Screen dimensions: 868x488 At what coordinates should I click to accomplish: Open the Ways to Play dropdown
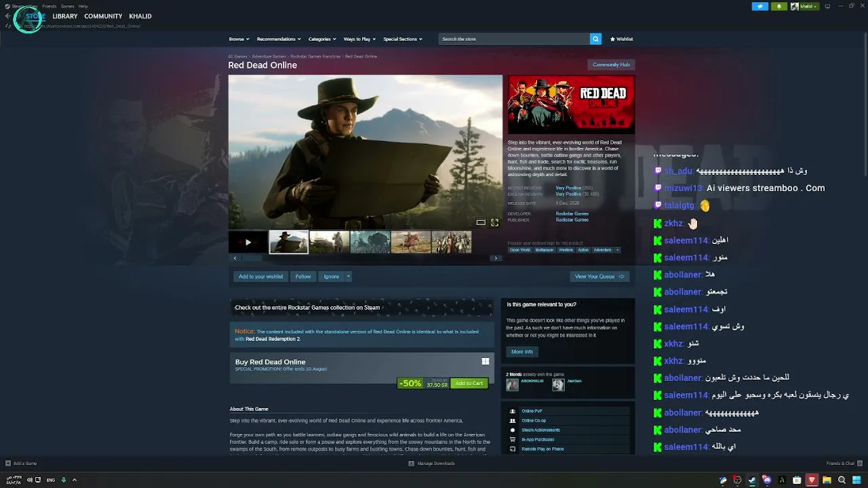[359, 39]
